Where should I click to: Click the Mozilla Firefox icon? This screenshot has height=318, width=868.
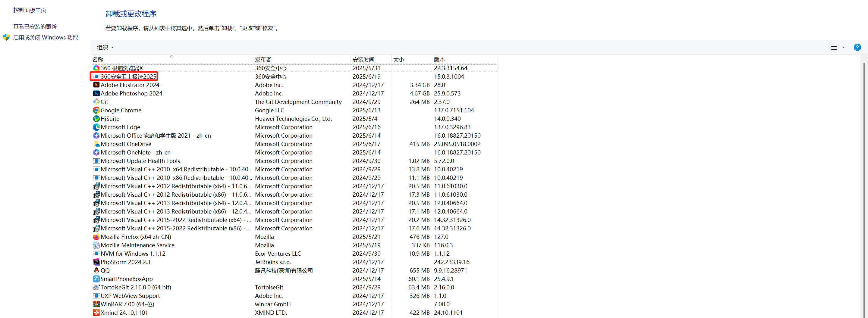(x=96, y=237)
